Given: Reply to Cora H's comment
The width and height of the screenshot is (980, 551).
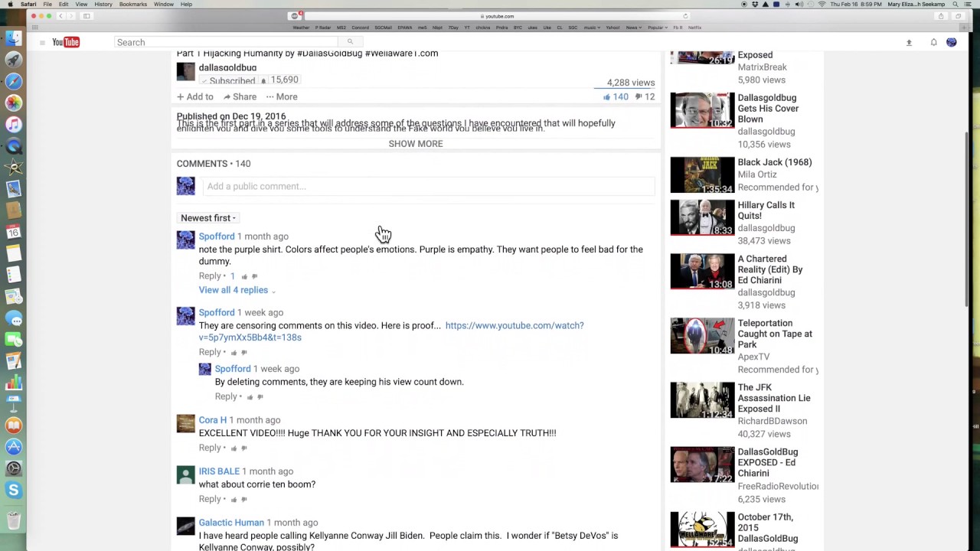Looking at the screenshot, I should (210, 448).
